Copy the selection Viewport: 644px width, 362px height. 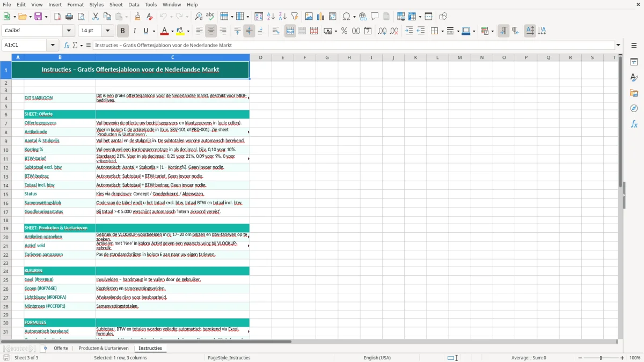coord(107,17)
